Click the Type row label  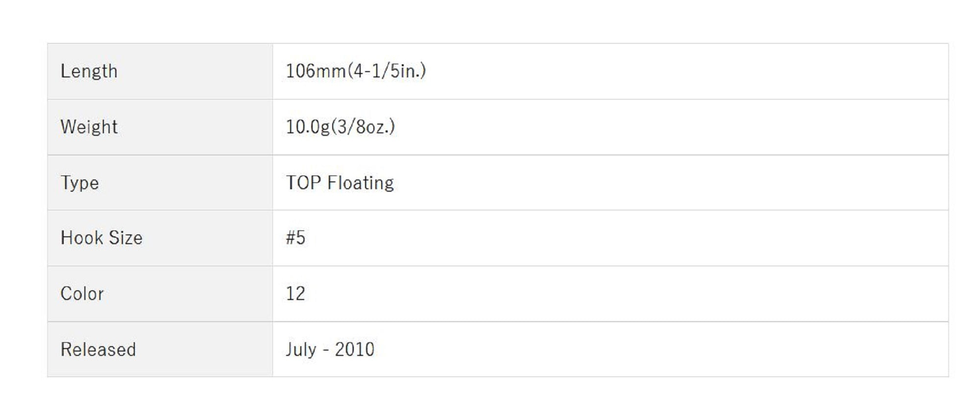click(79, 183)
